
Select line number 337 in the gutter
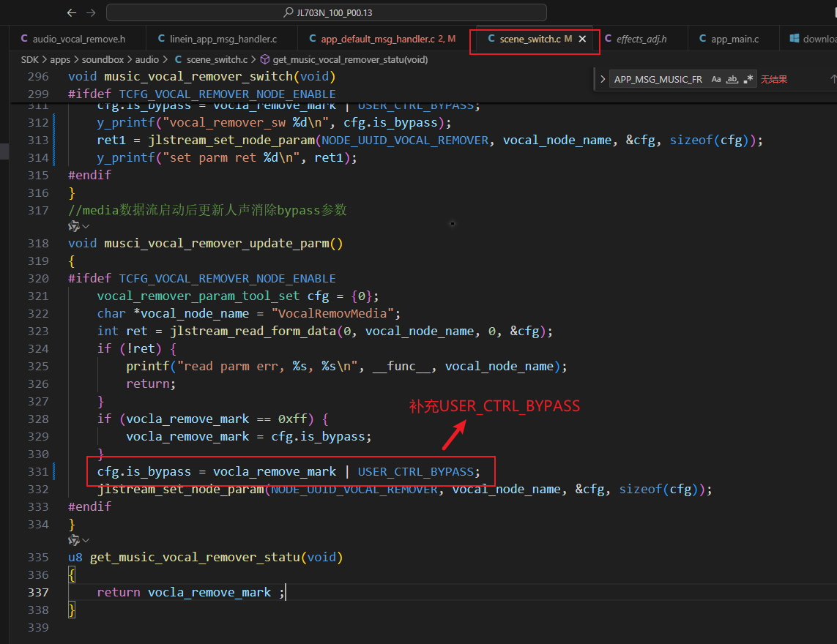coord(38,592)
